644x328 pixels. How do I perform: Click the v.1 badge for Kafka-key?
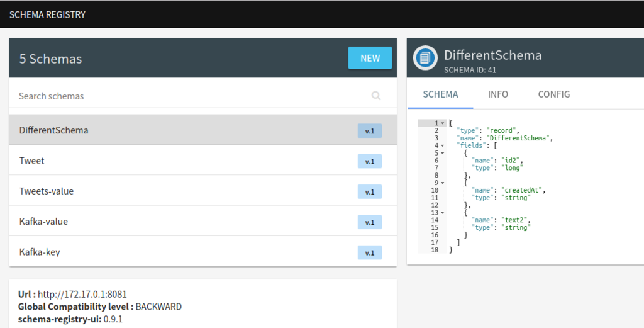(x=370, y=253)
